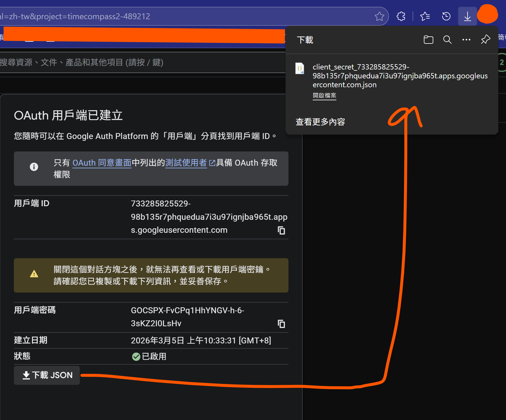Click the Google Cloud search resources field

[x=118, y=62]
